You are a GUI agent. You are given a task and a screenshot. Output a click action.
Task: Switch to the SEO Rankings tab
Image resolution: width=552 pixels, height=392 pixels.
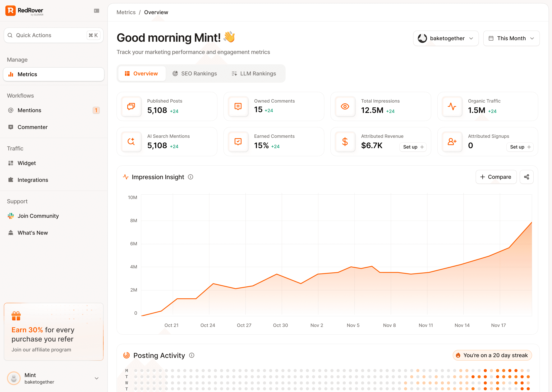(195, 74)
